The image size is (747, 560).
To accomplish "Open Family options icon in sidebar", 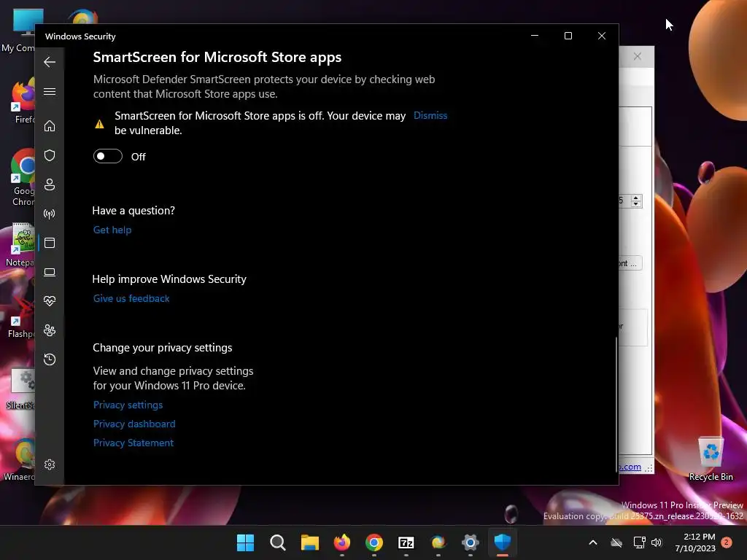I will click(50, 330).
